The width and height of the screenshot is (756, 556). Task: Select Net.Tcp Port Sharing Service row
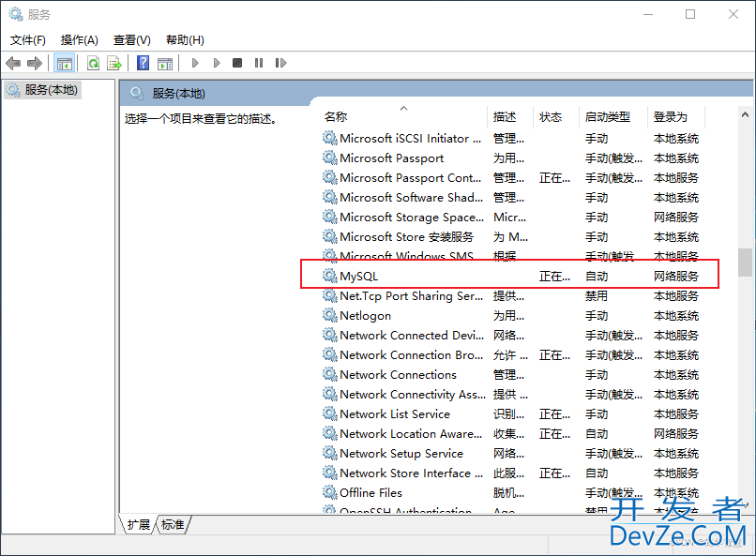(x=510, y=296)
